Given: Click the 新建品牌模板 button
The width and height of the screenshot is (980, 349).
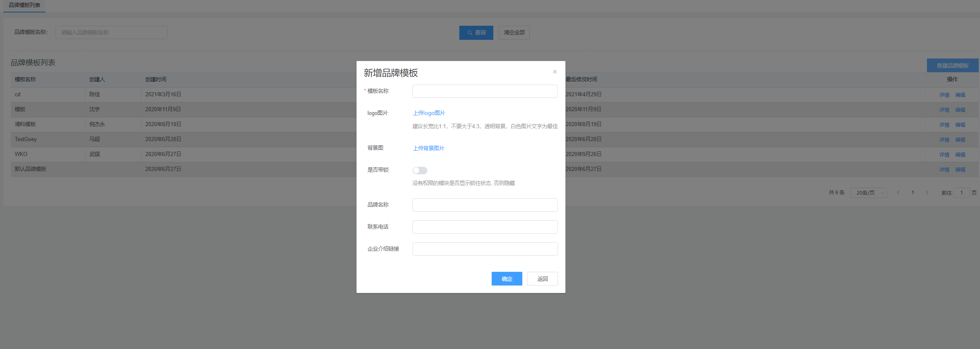Looking at the screenshot, I should click(952, 66).
